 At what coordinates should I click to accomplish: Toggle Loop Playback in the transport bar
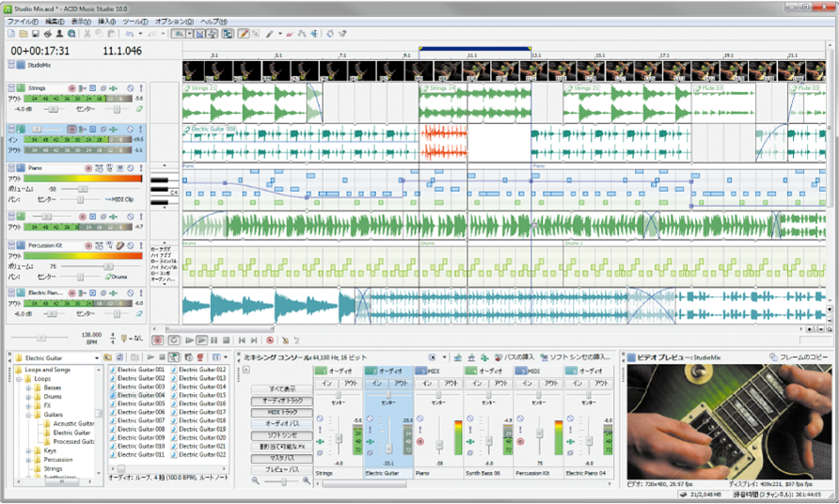click(173, 339)
